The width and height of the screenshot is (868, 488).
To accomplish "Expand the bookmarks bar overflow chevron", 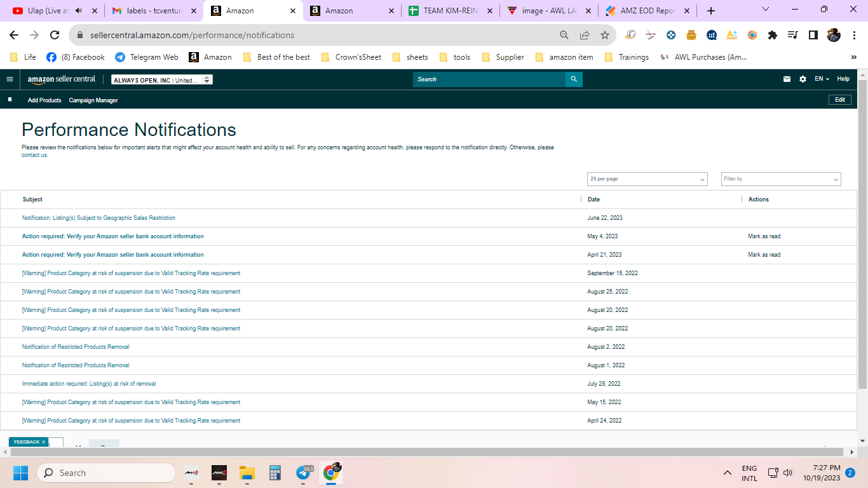I will 853,57.
